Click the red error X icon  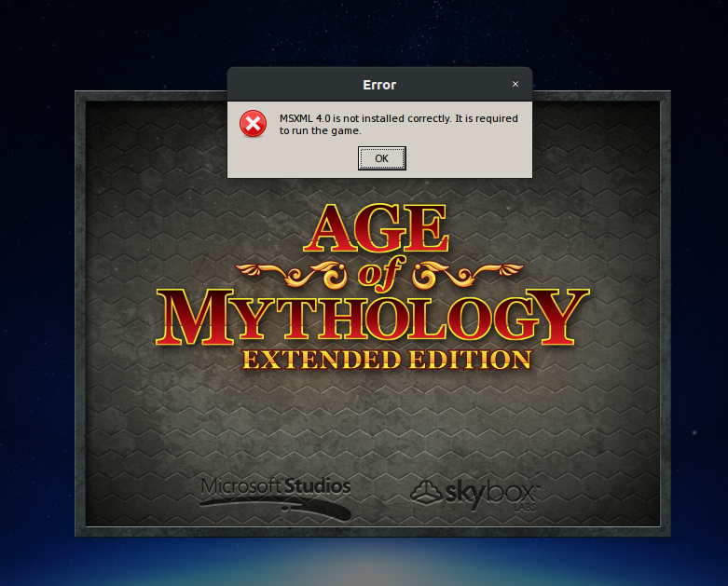click(x=253, y=124)
